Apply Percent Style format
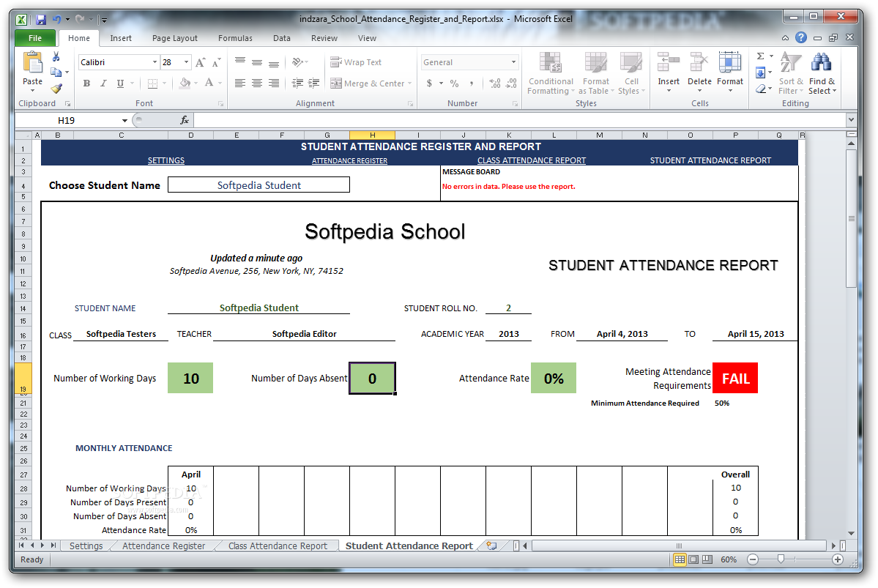 455,83
